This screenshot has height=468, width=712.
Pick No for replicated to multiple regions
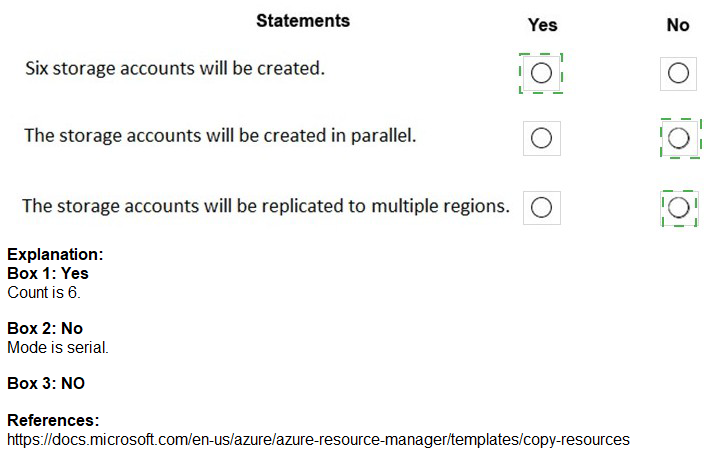coord(679,207)
